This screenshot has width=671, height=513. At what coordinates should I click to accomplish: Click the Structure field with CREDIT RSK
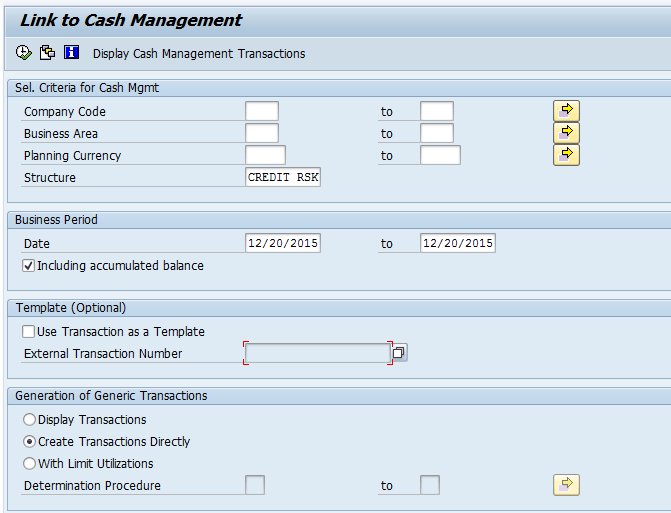pyautogui.click(x=283, y=178)
